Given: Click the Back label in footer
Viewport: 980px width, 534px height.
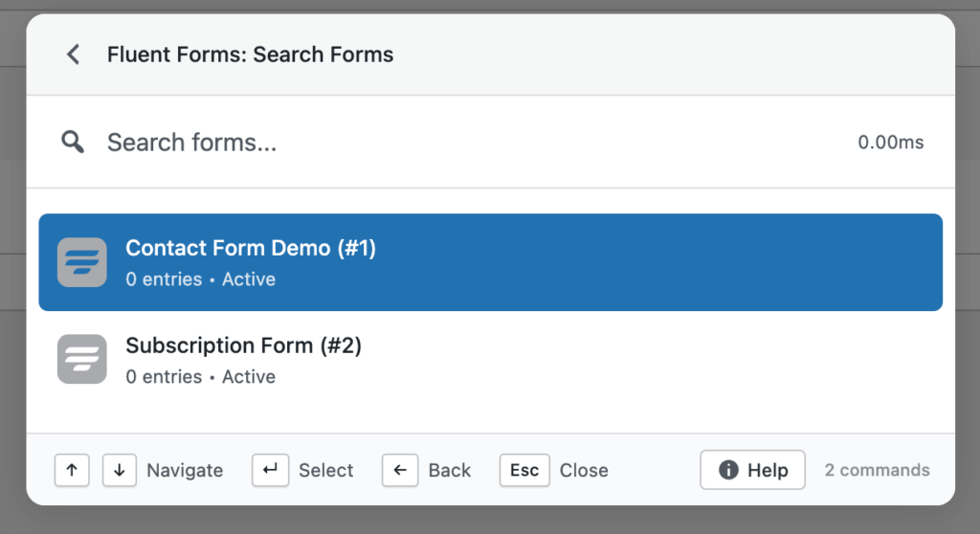Looking at the screenshot, I should coord(450,471).
